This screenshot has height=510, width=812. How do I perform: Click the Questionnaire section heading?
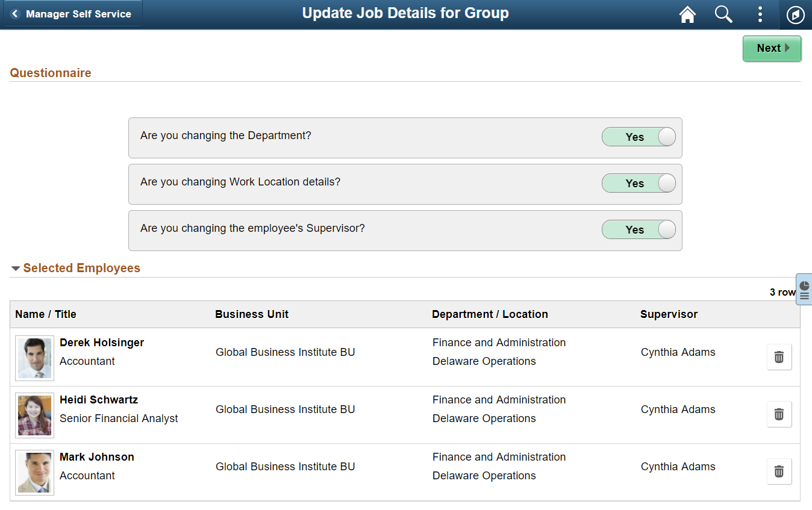[51, 73]
